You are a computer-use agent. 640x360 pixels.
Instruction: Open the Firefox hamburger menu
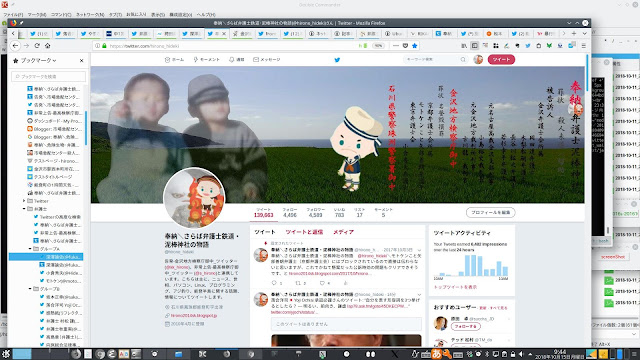[x=584, y=46]
